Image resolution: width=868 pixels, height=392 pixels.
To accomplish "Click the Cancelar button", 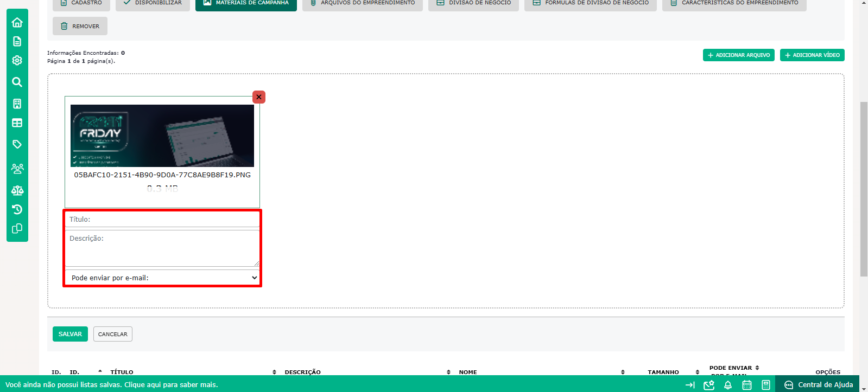I will 113,334.
